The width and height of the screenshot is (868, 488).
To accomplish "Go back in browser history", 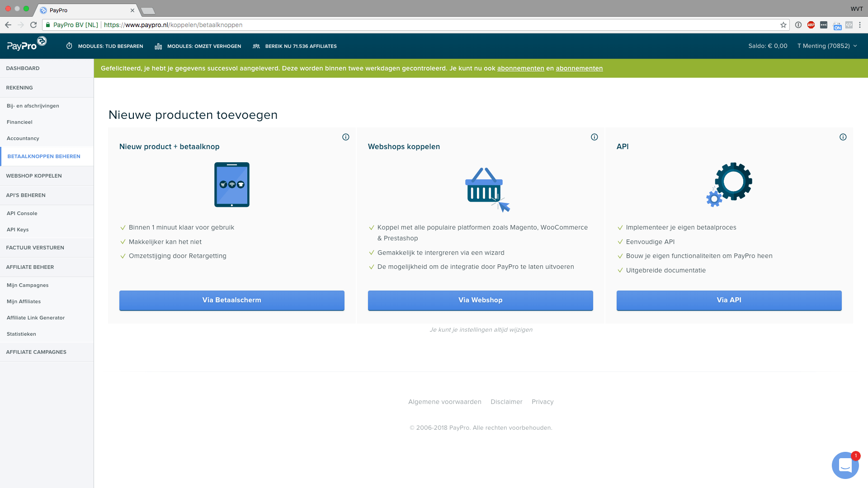I will 8,25.
